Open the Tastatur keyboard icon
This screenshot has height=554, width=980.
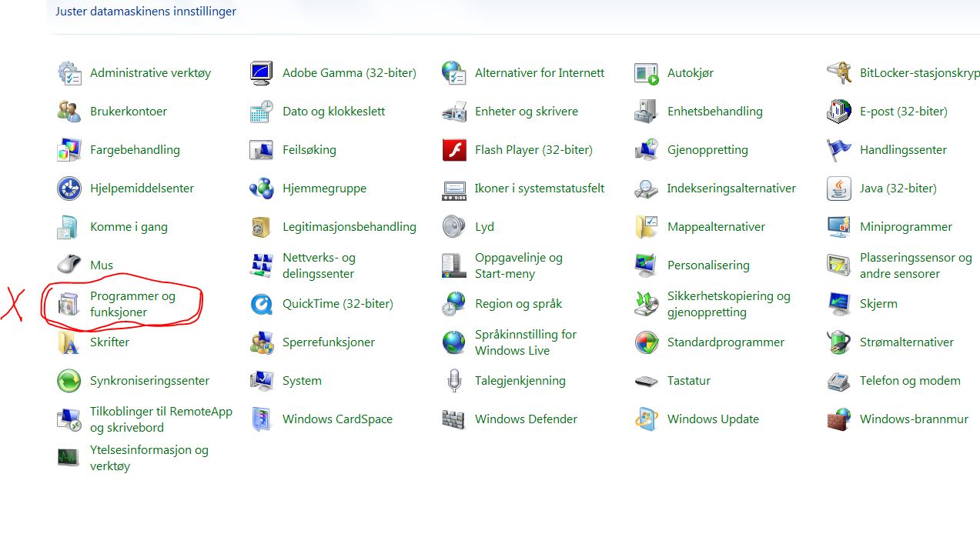(x=647, y=381)
